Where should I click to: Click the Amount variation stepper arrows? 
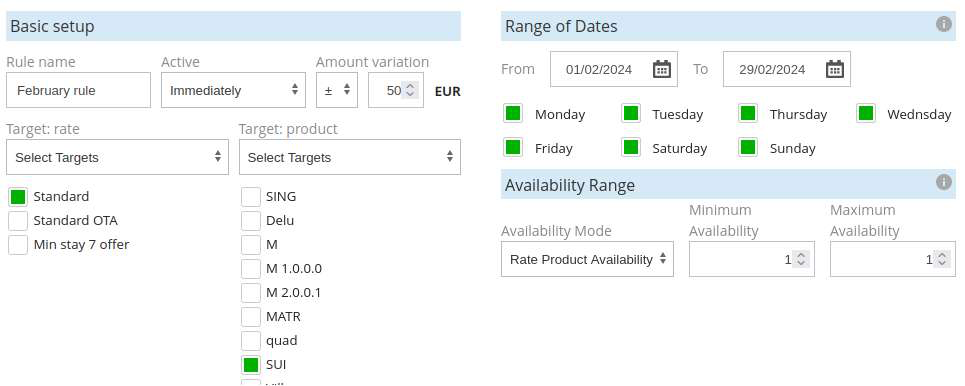click(410, 90)
